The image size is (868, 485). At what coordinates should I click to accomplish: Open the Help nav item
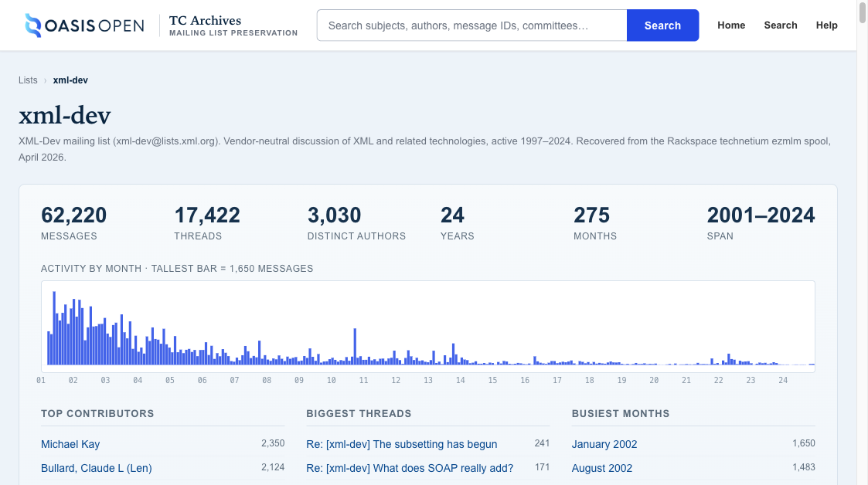click(826, 25)
